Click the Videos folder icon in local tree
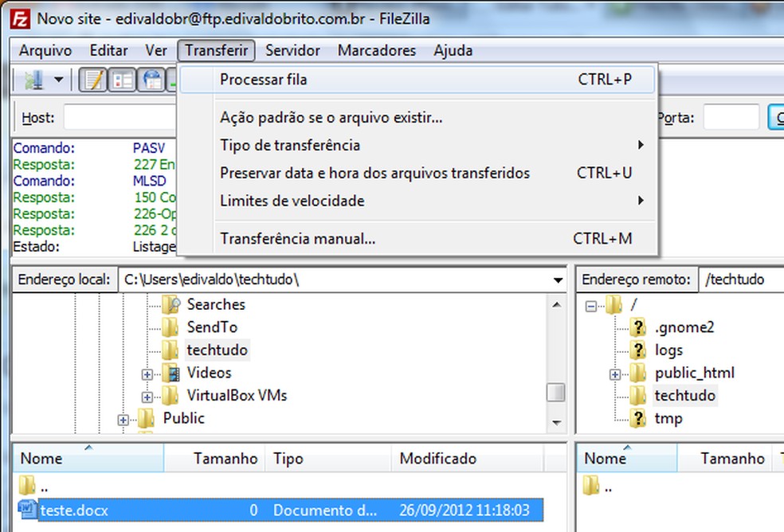 coord(171,373)
